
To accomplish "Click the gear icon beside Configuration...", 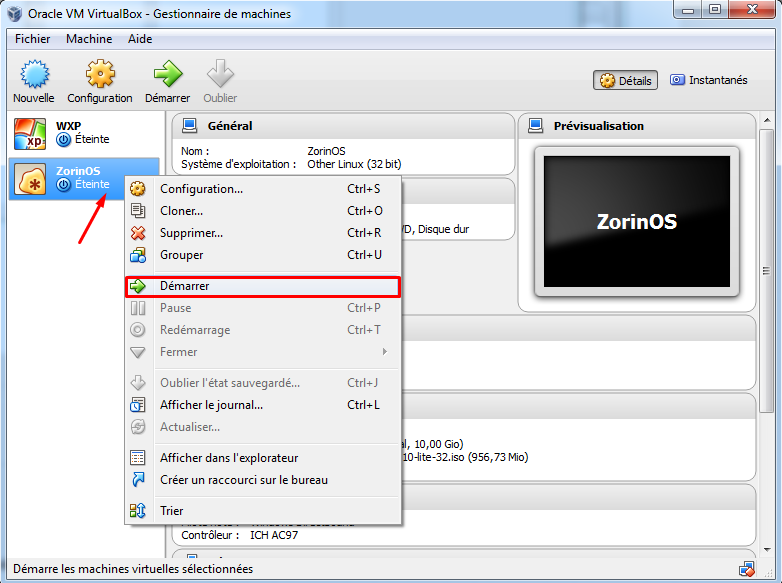I will (x=138, y=189).
